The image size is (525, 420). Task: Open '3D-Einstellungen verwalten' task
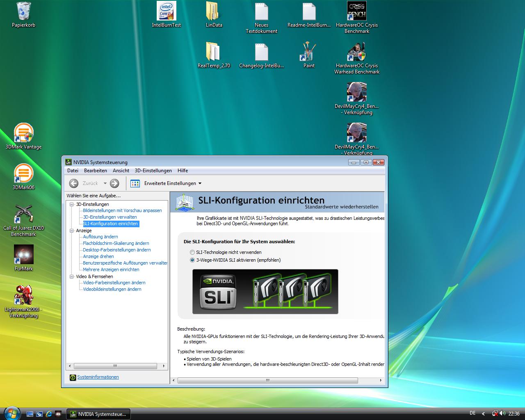pos(110,217)
